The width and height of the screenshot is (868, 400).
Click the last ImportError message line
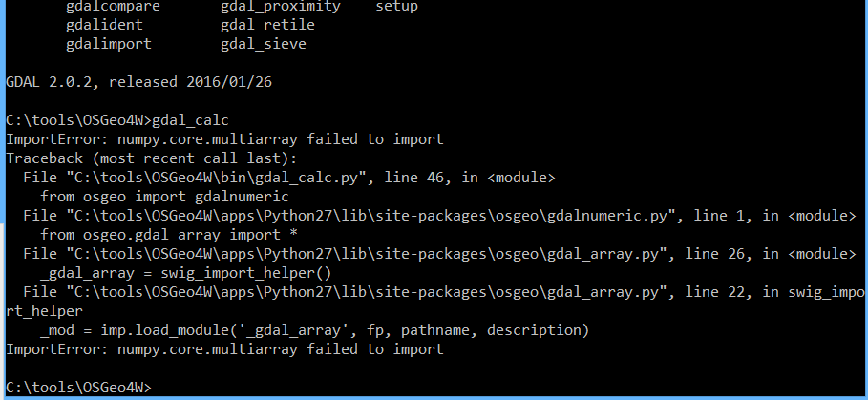coord(224,349)
